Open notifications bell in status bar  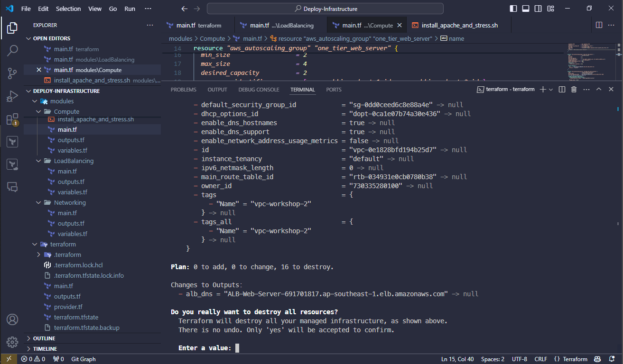[x=612, y=359]
